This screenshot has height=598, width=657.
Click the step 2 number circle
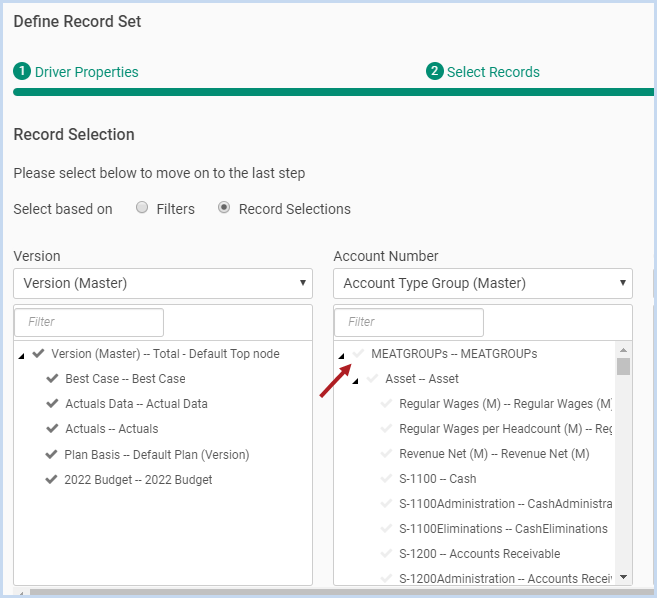pyautogui.click(x=435, y=71)
